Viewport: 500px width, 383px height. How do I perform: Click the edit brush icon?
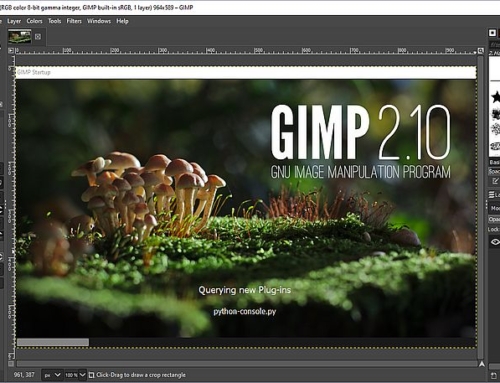pos(495,181)
